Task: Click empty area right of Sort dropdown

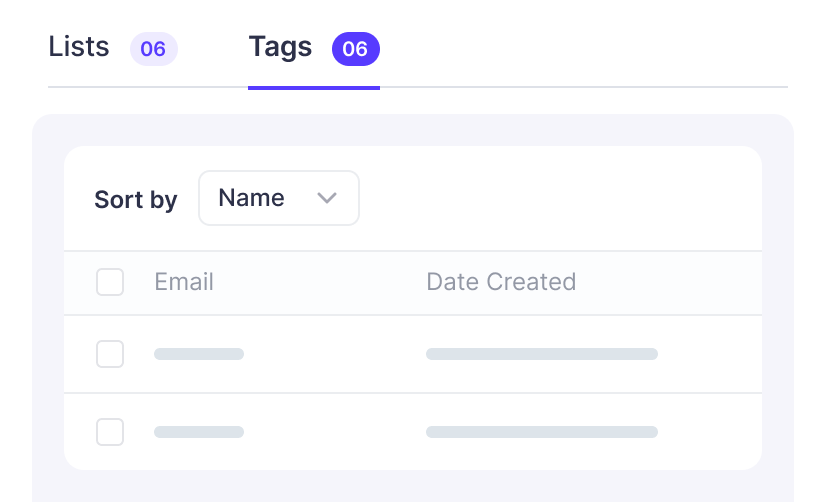Action: 560,198
